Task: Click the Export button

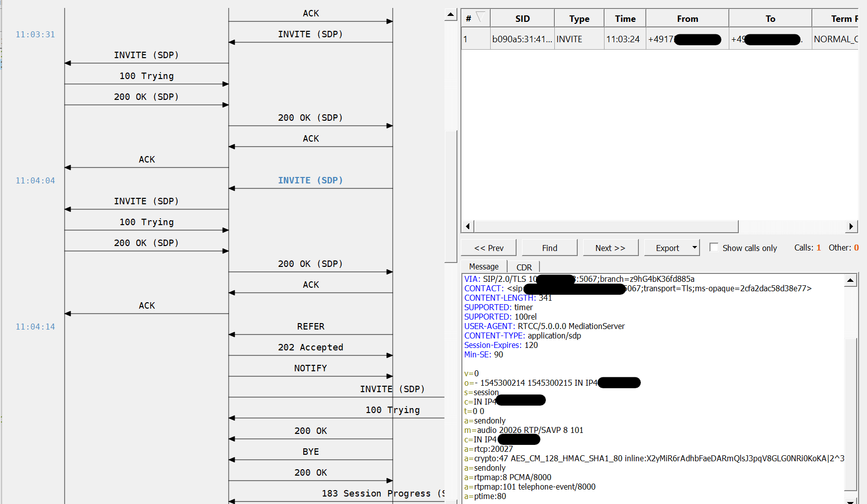Action: click(x=667, y=248)
